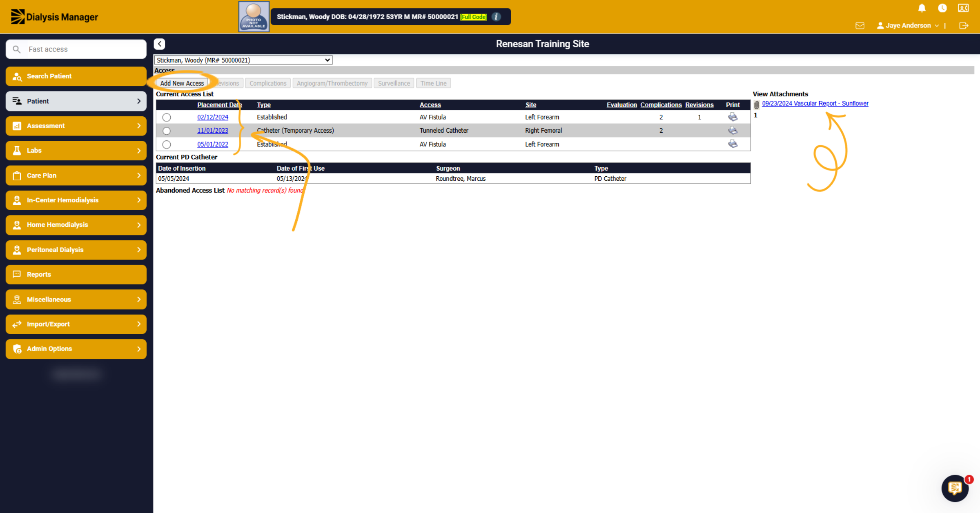The image size is (980, 513).
Task: Sort by Complications column header
Action: point(661,105)
